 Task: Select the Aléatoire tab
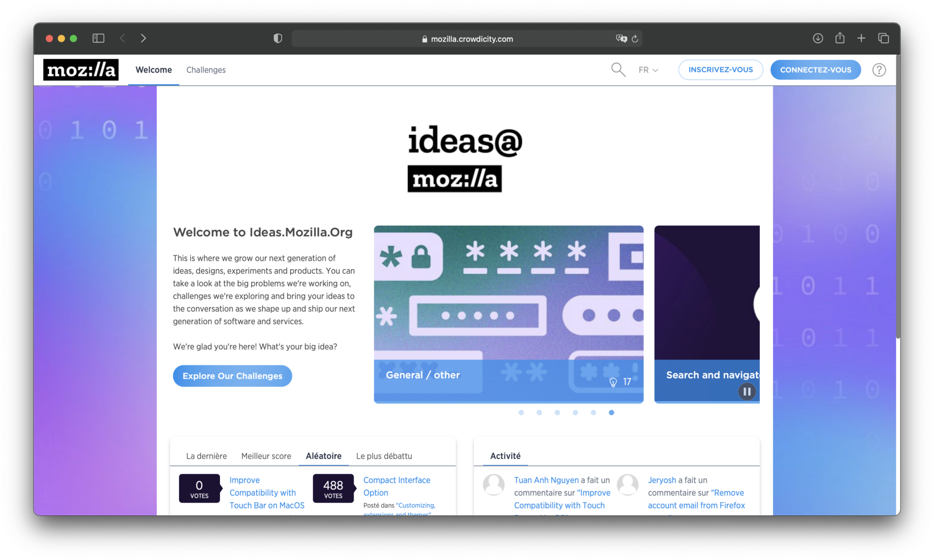[323, 456]
